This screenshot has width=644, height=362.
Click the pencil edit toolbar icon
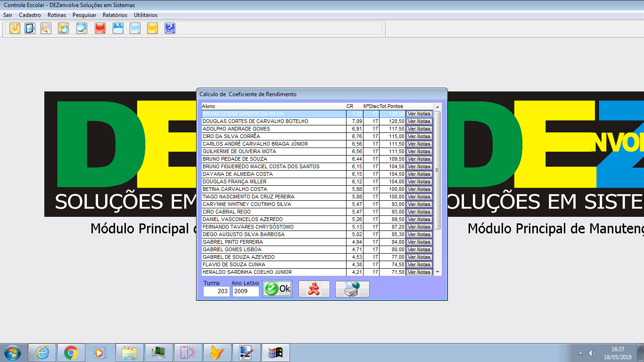point(46,28)
